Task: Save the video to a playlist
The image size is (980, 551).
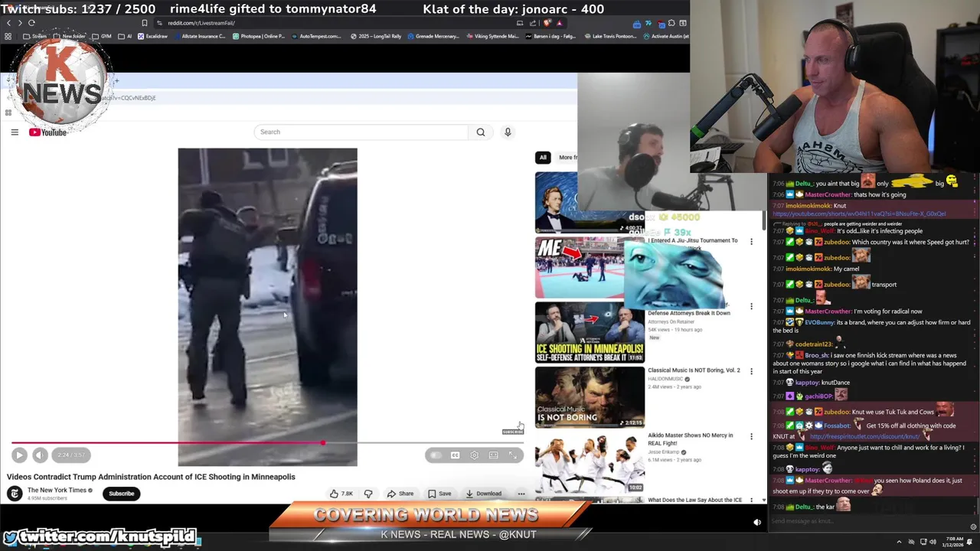Action: (439, 494)
